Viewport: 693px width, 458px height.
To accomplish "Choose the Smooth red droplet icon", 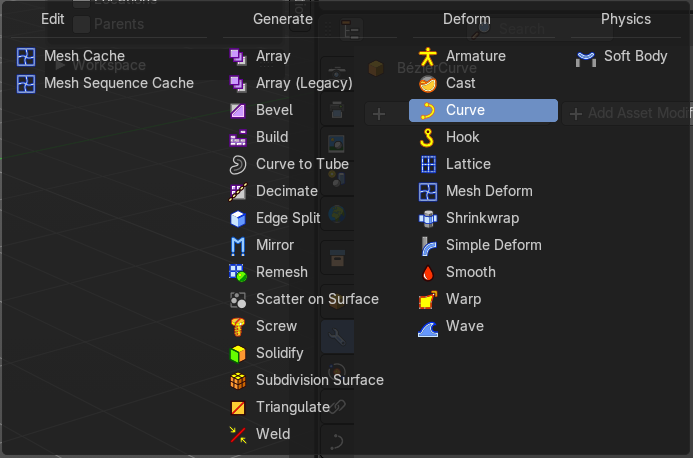I will [428, 272].
